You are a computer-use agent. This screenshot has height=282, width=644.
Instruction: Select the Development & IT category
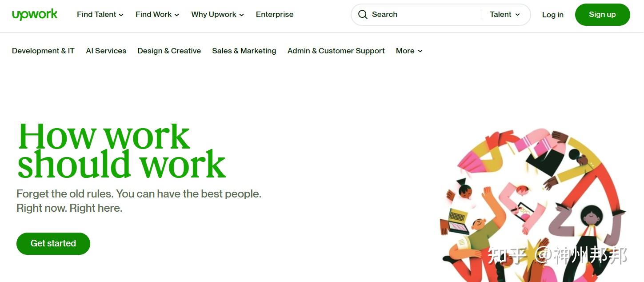[x=43, y=51]
